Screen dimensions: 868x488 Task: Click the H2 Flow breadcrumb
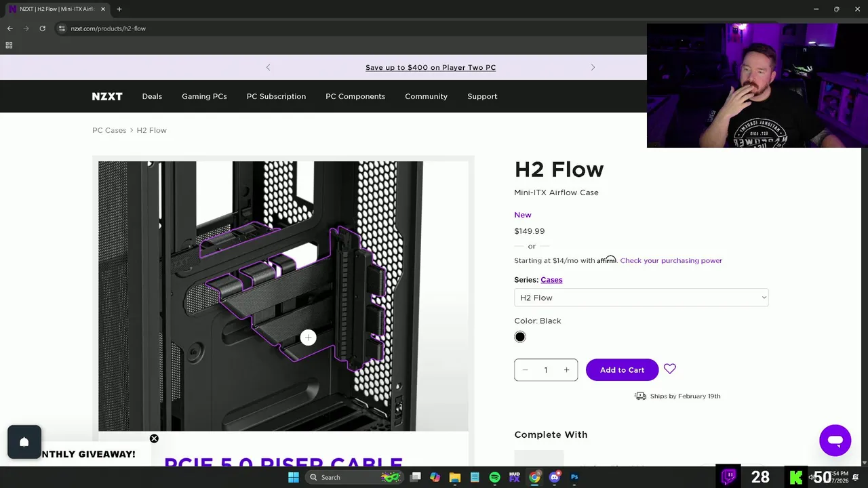point(151,130)
